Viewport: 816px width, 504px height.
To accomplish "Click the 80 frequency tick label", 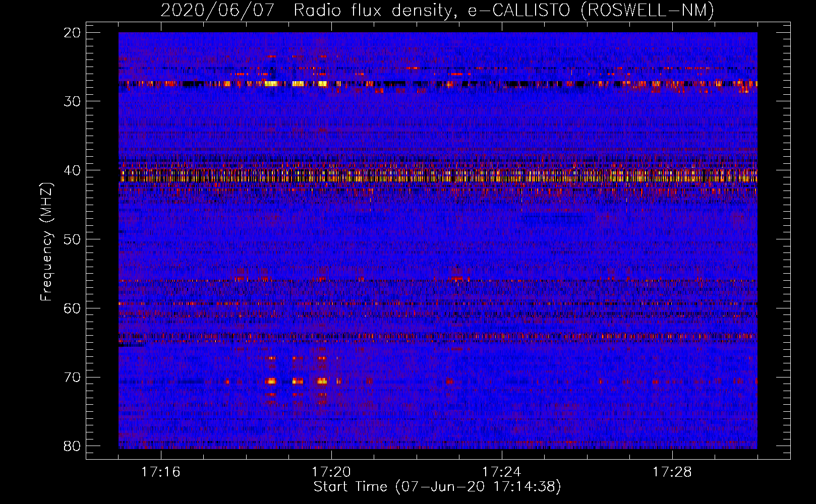I will pyautogui.click(x=72, y=447).
